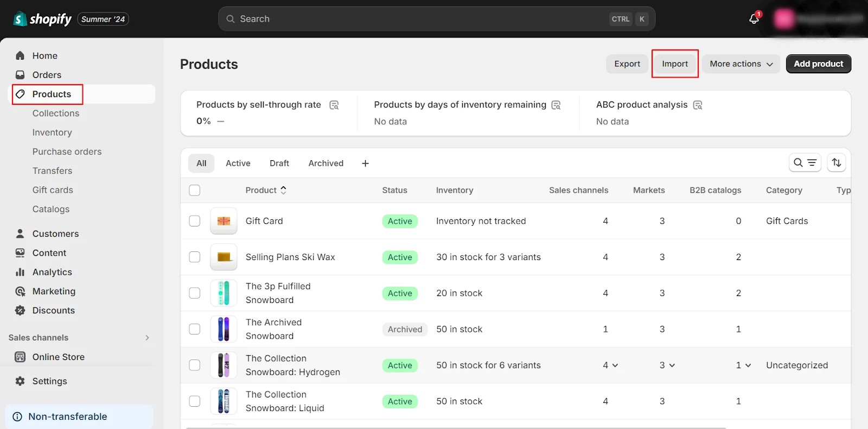Expand the Sales channels section chevron
The height and width of the screenshot is (429, 868).
click(147, 338)
